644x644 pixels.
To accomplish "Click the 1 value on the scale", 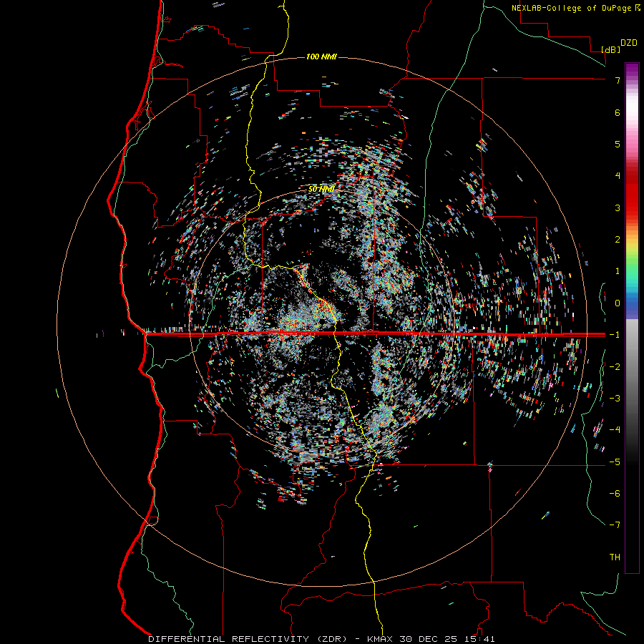I will click(618, 271).
